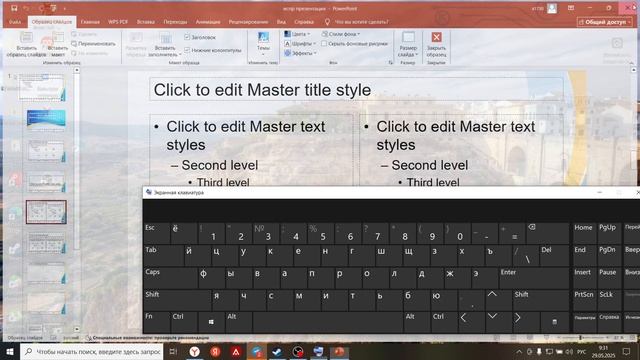The width and height of the screenshot is (640, 360).
Task: Click Enter key on on-screen keyboard
Action: (x=534, y=278)
